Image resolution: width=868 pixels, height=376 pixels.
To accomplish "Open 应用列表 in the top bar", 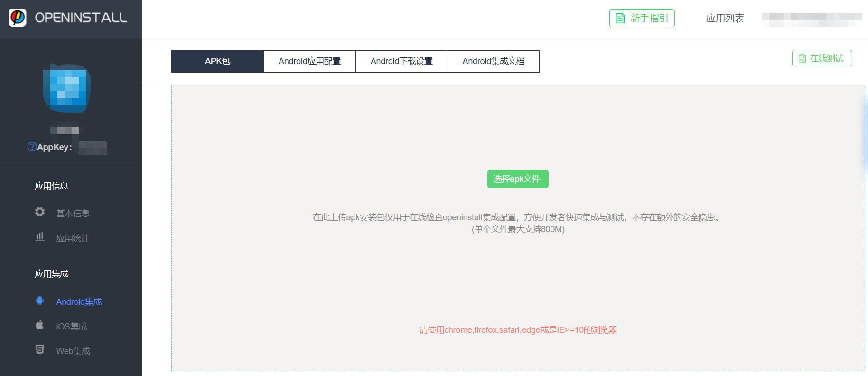I will point(725,19).
